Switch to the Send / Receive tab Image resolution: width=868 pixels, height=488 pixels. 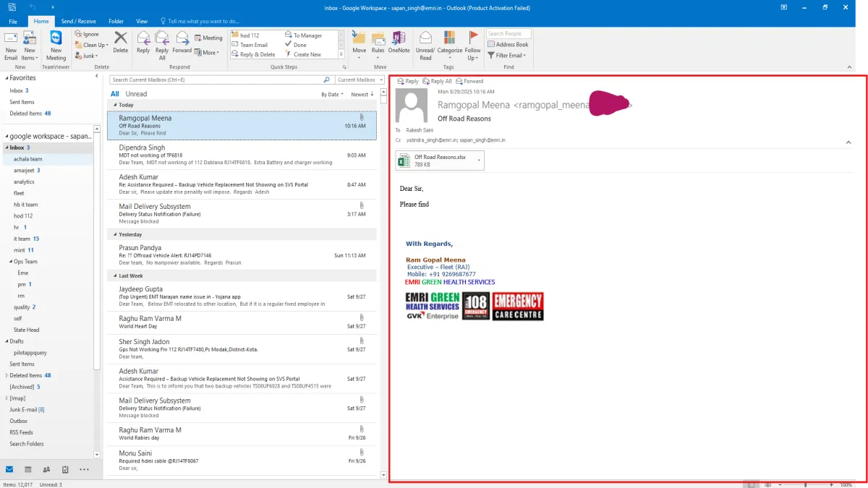[78, 21]
